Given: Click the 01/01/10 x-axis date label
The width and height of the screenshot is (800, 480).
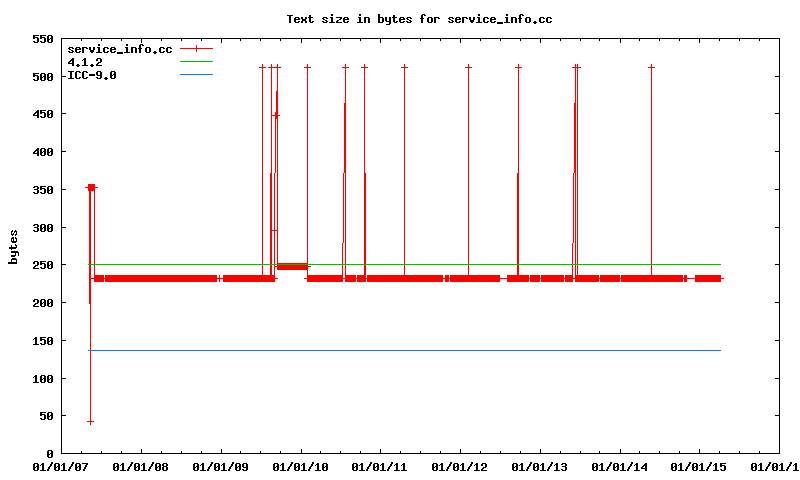Looking at the screenshot, I should coord(300,467).
